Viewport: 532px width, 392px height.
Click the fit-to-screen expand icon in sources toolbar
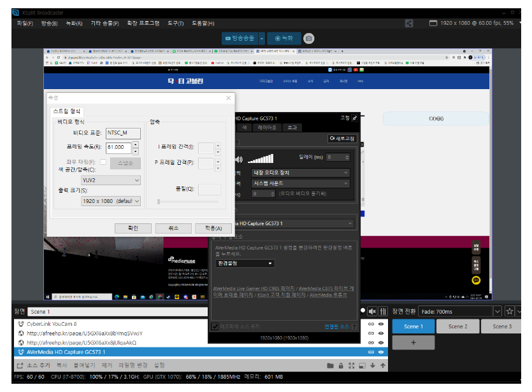pyautogui.click(x=352, y=365)
